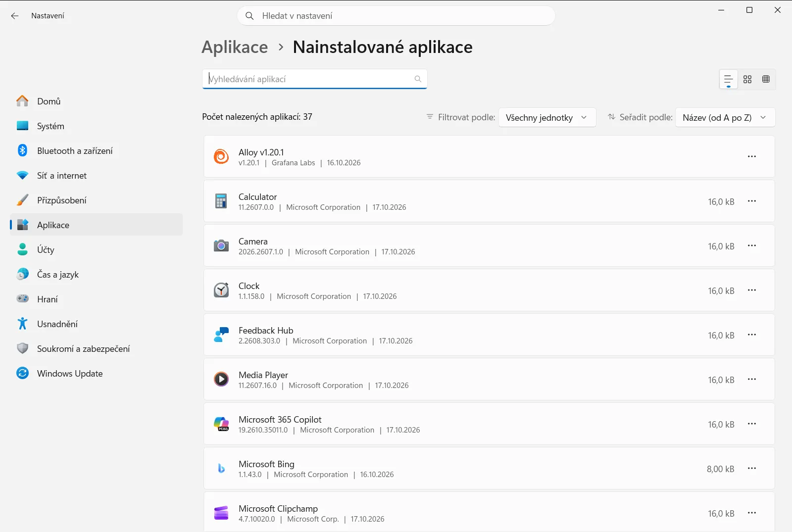Open more options for Feedback Hub
792x532 pixels.
(752, 335)
